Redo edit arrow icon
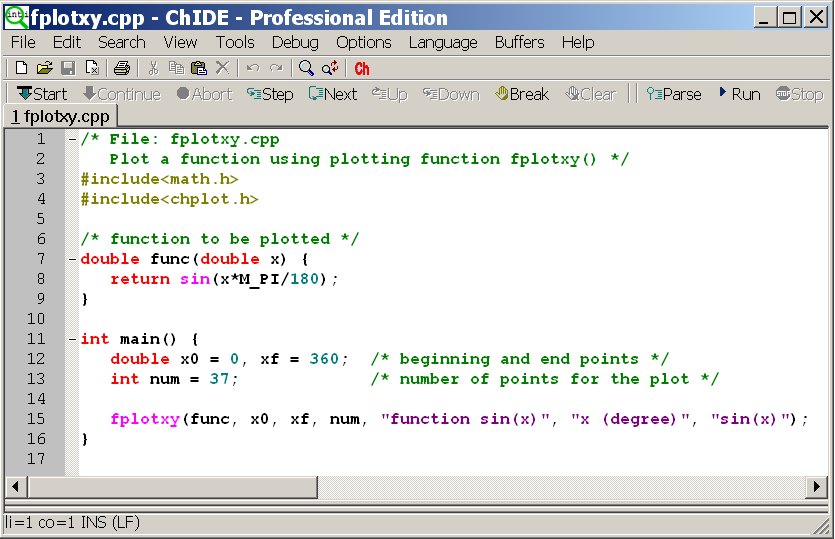835x539 pixels. point(276,68)
